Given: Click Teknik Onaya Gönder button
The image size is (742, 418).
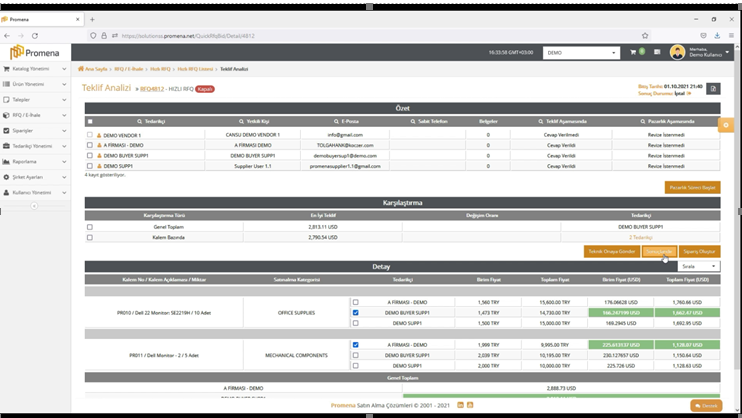Looking at the screenshot, I should point(611,251).
